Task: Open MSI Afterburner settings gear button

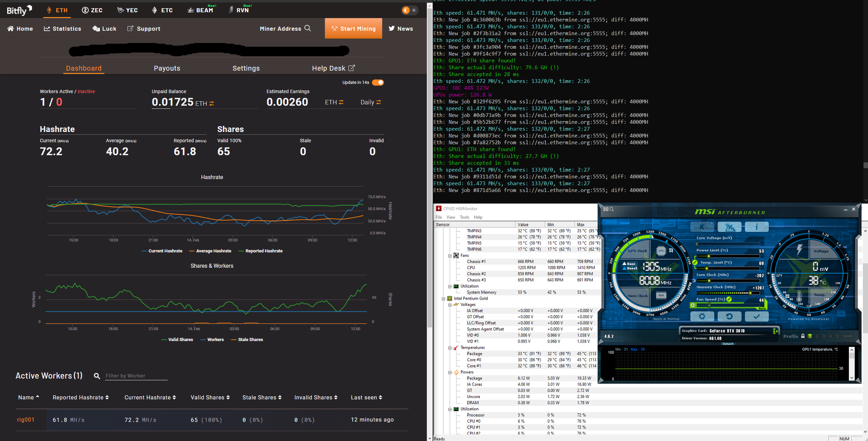Action: click(701, 316)
